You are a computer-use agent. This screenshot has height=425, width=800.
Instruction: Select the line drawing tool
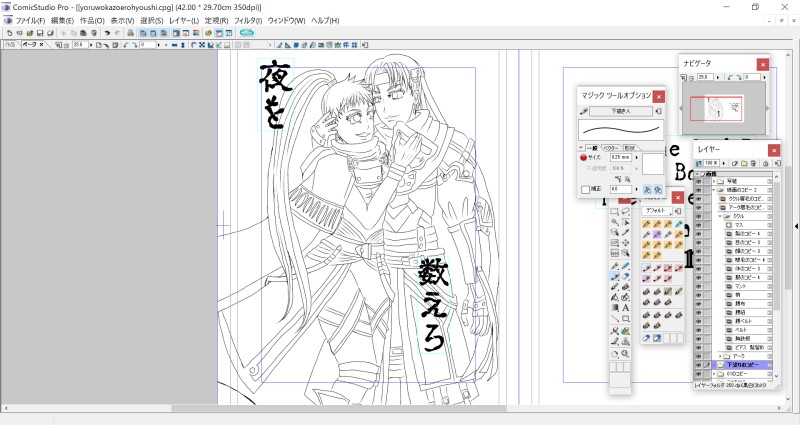(x=615, y=319)
